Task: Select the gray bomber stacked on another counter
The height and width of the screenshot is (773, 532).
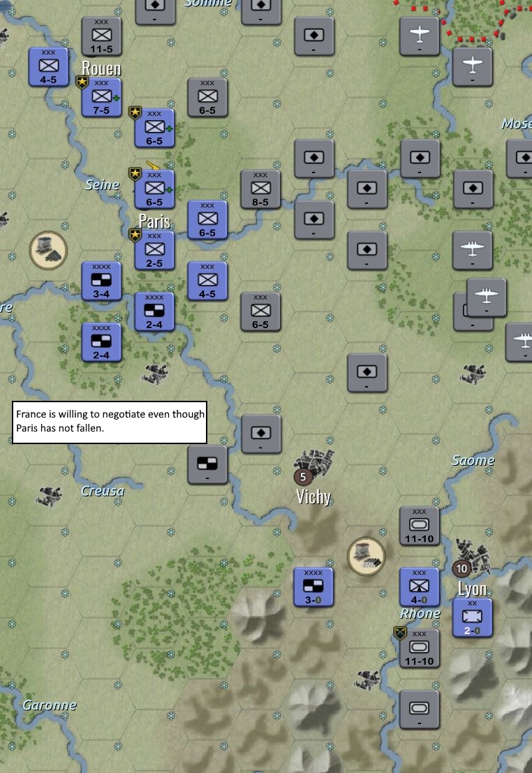Action: [x=487, y=297]
